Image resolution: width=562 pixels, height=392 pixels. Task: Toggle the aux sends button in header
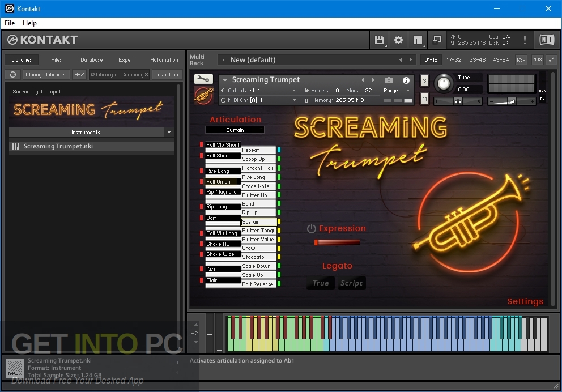pos(538,60)
